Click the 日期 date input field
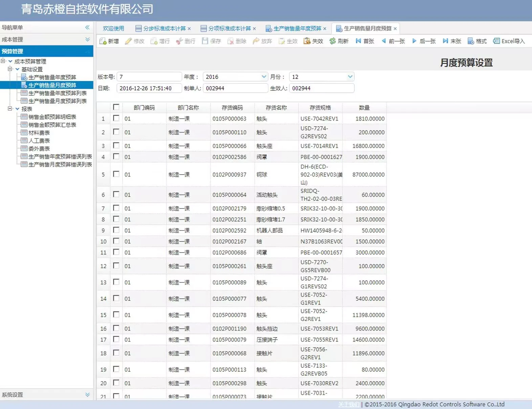This screenshot has height=409, width=532. coord(149,88)
